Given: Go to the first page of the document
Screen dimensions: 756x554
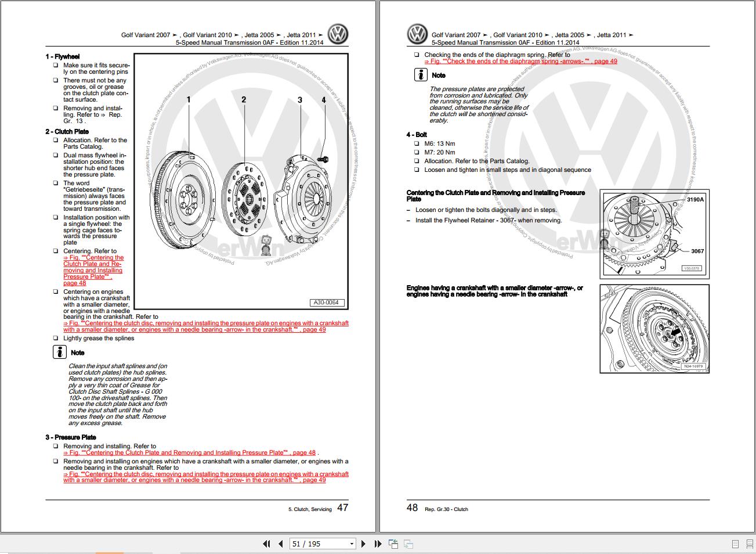Looking at the screenshot, I should click(266, 544).
